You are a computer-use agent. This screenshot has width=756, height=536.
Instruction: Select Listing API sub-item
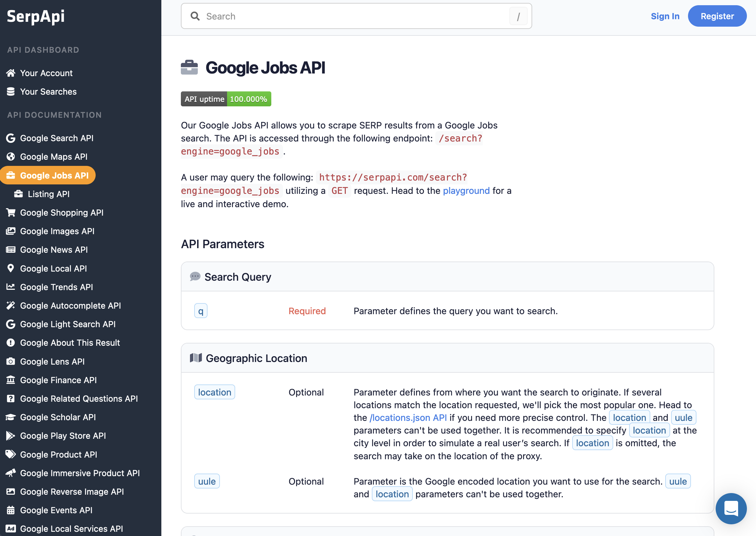click(x=48, y=194)
